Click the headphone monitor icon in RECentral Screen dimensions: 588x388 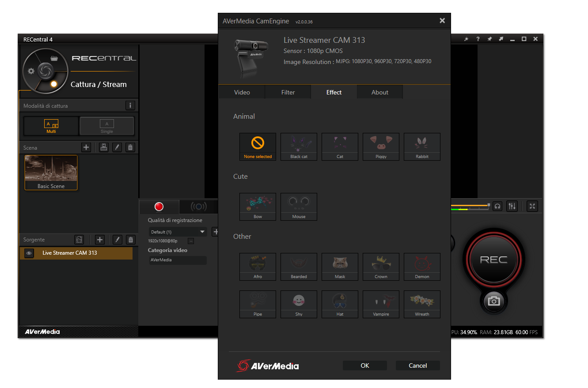pyautogui.click(x=497, y=206)
